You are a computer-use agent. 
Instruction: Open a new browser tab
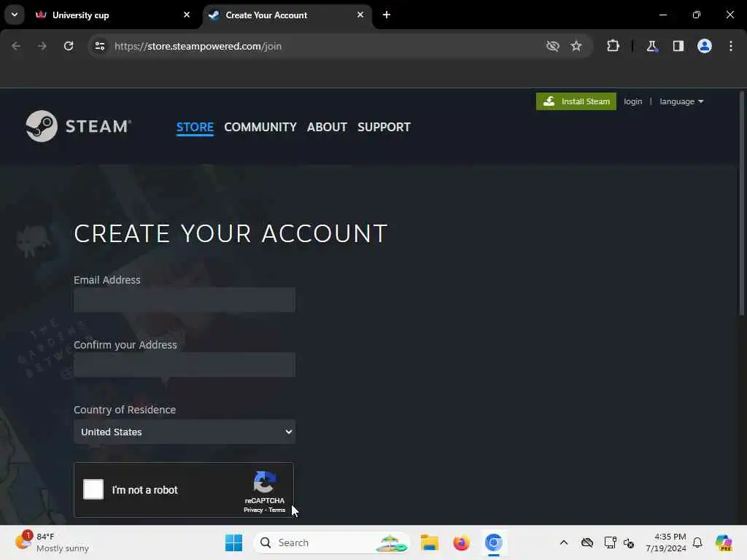coord(387,15)
